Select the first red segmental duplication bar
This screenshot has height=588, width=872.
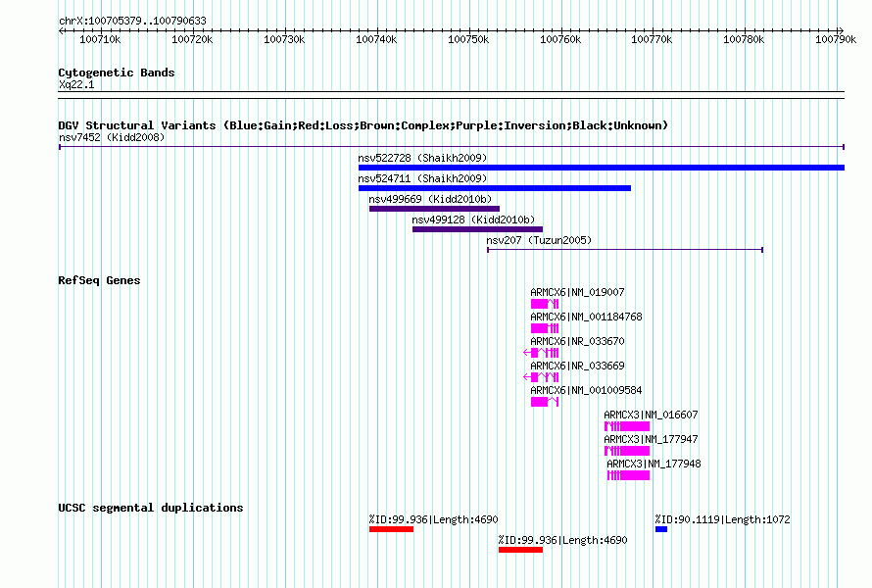click(391, 529)
